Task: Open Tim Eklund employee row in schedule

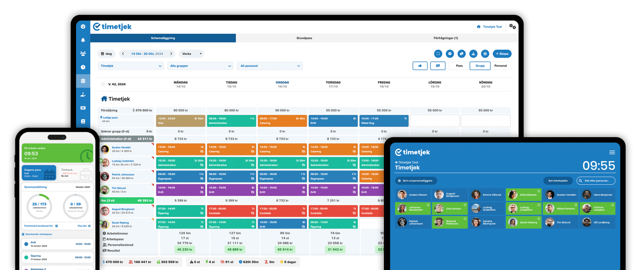Action: click(x=127, y=190)
